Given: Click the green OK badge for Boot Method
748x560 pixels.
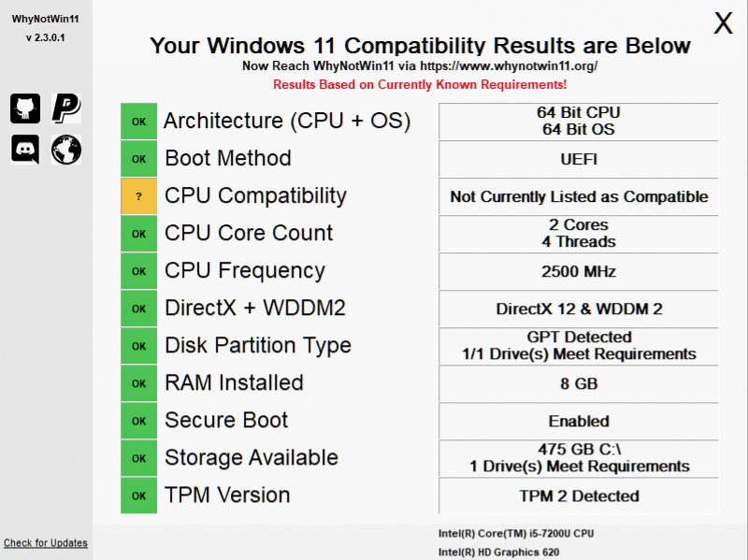Looking at the screenshot, I should click(x=138, y=159).
